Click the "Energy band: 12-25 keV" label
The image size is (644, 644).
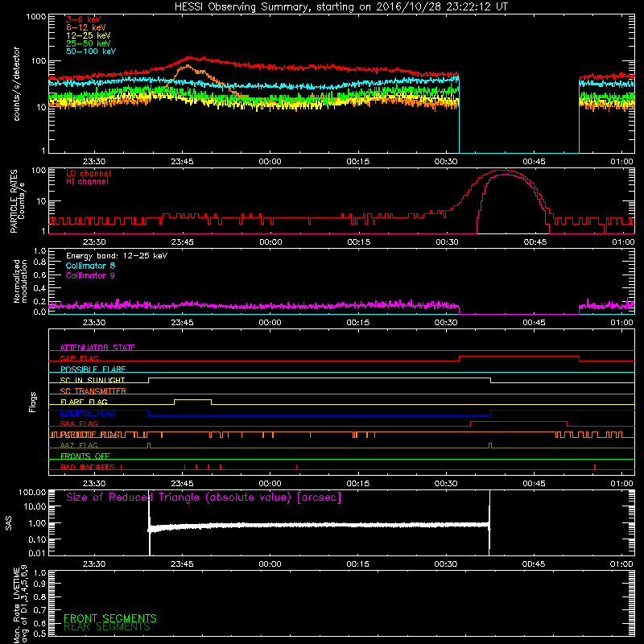pos(117,256)
